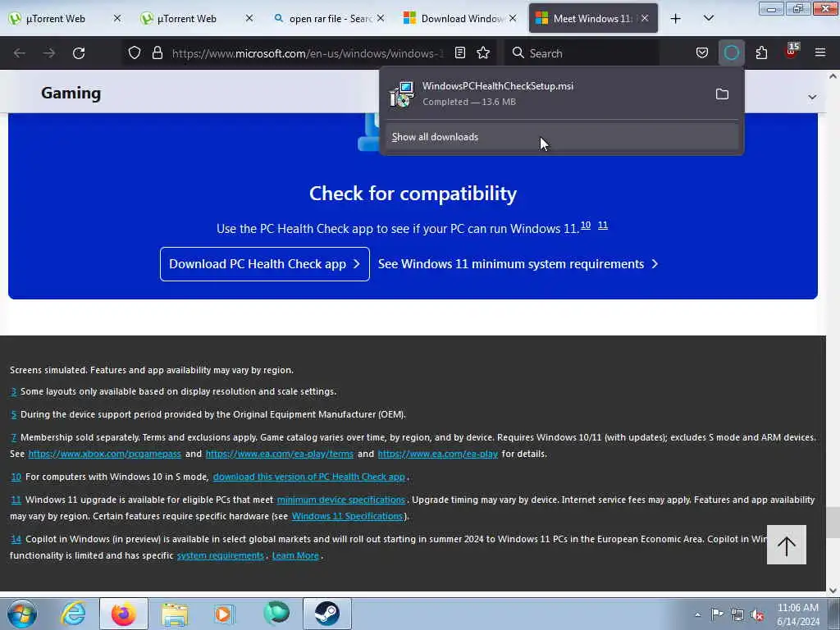This screenshot has height=630, width=840.
Task: Toggle reader view icon
Action: pyautogui.click(x=459, y=52)
